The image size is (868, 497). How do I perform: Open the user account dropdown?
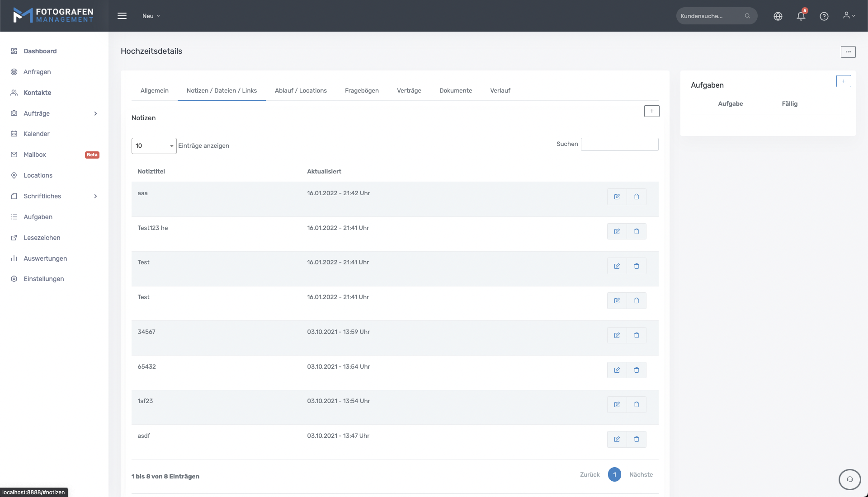tap(849, 16)
